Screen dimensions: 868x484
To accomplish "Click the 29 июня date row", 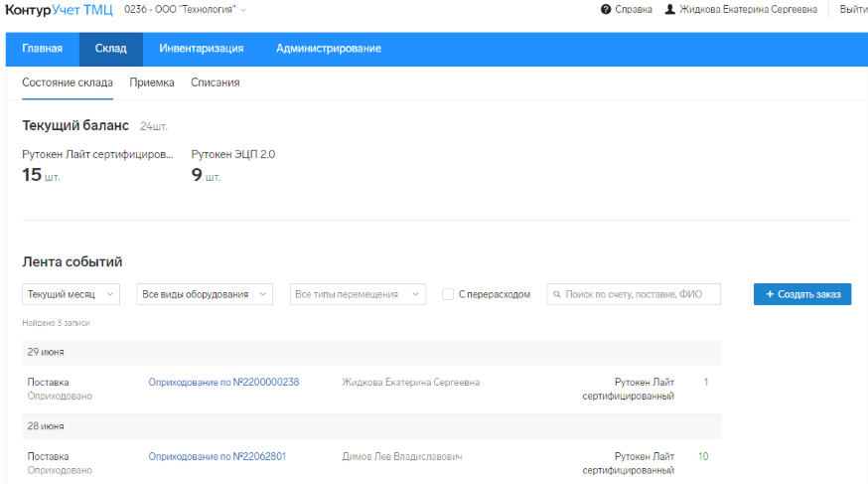I will (x=372, y=352).
